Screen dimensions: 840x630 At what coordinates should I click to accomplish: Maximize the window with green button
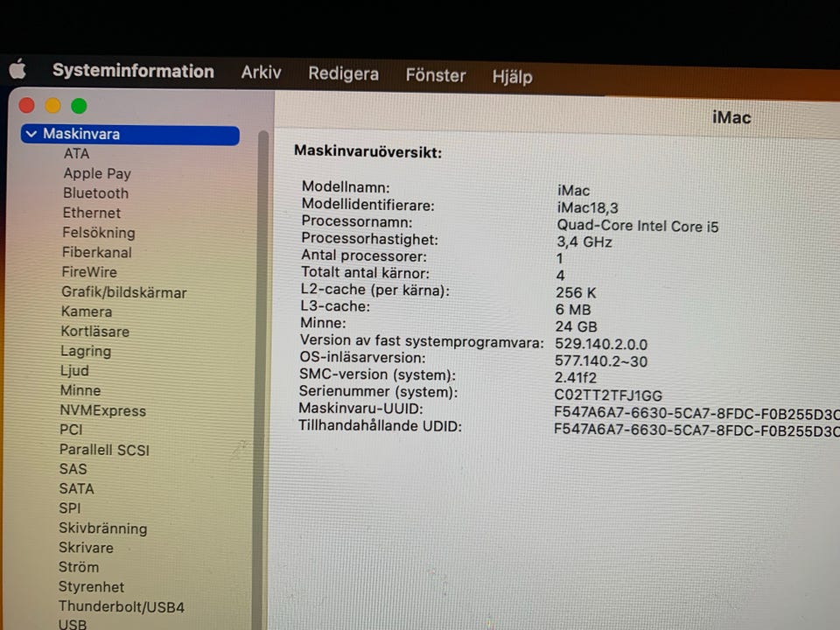coord(79,106)
